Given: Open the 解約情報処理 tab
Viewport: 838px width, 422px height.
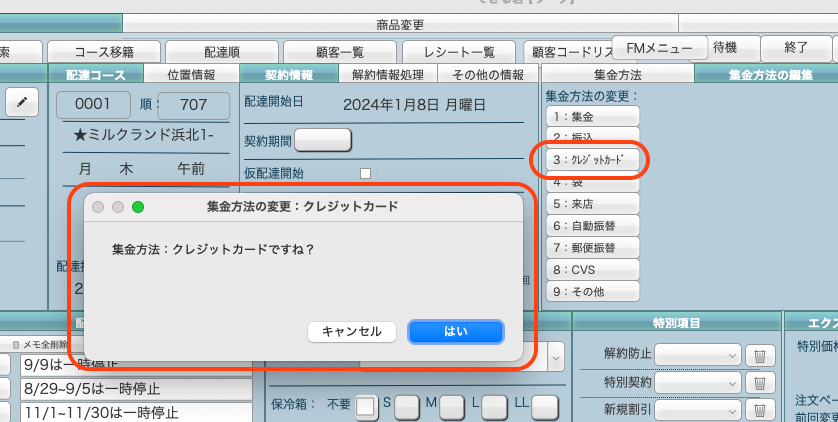Looking at the screenshot, I should (x=388, y=74).
